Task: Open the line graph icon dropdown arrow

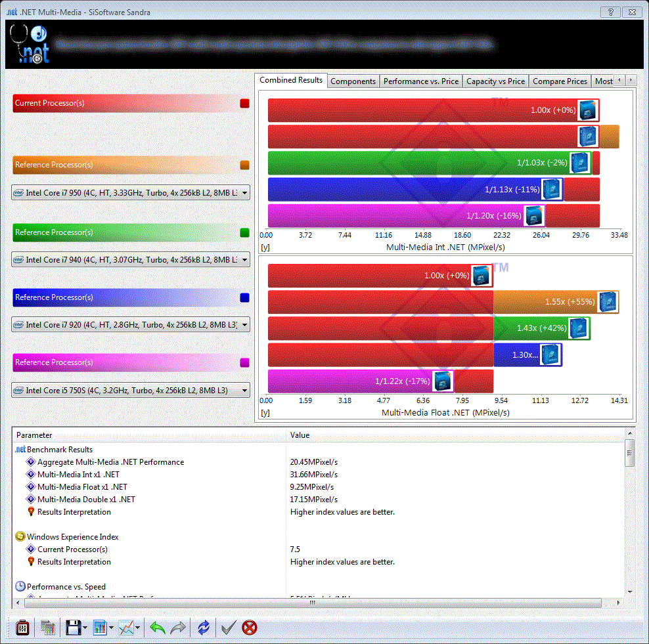Action: point(137,628)
